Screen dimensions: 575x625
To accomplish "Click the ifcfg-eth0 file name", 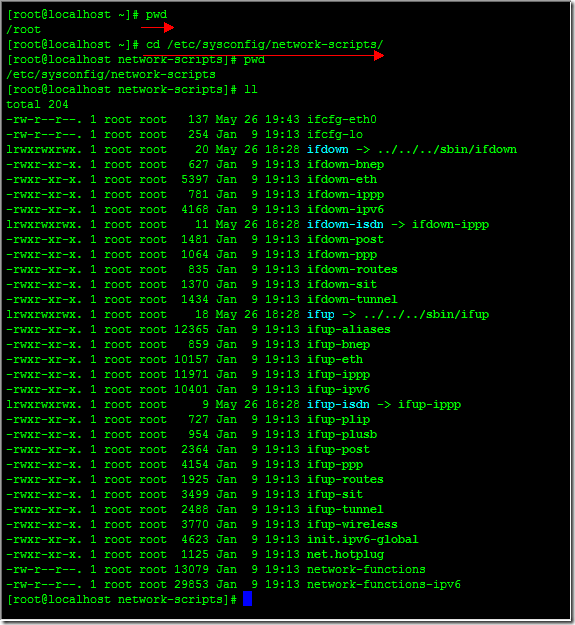I will [x=341, y=120].
